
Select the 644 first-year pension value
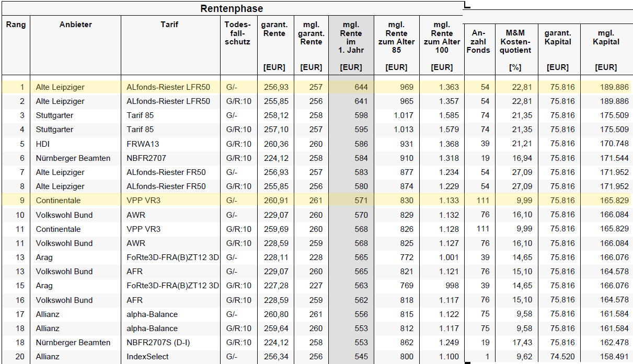361,87
